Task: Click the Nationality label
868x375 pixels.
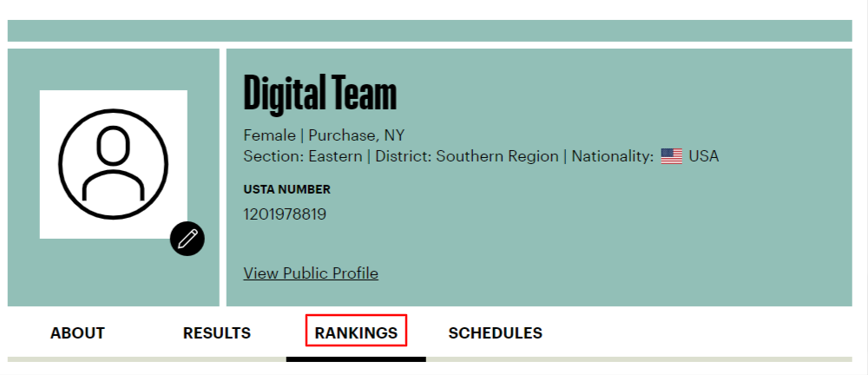Action: tap(613, 156)
